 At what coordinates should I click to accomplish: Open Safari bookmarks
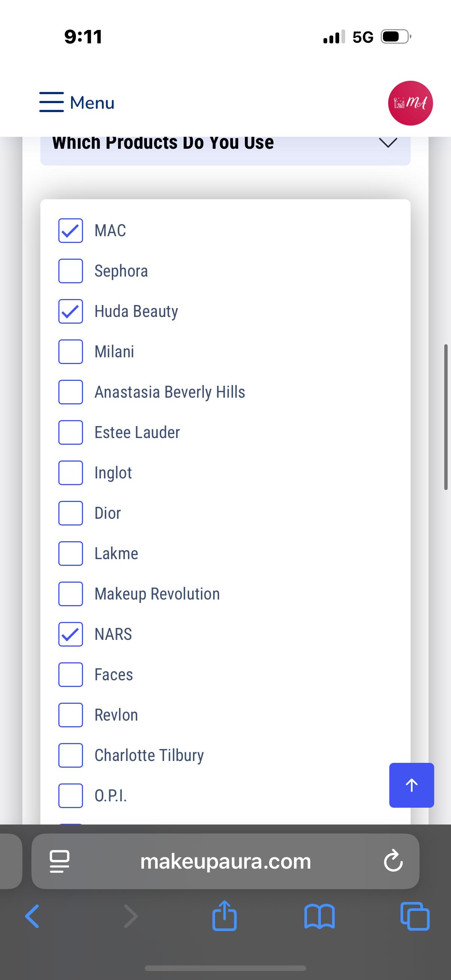(320, 916)
